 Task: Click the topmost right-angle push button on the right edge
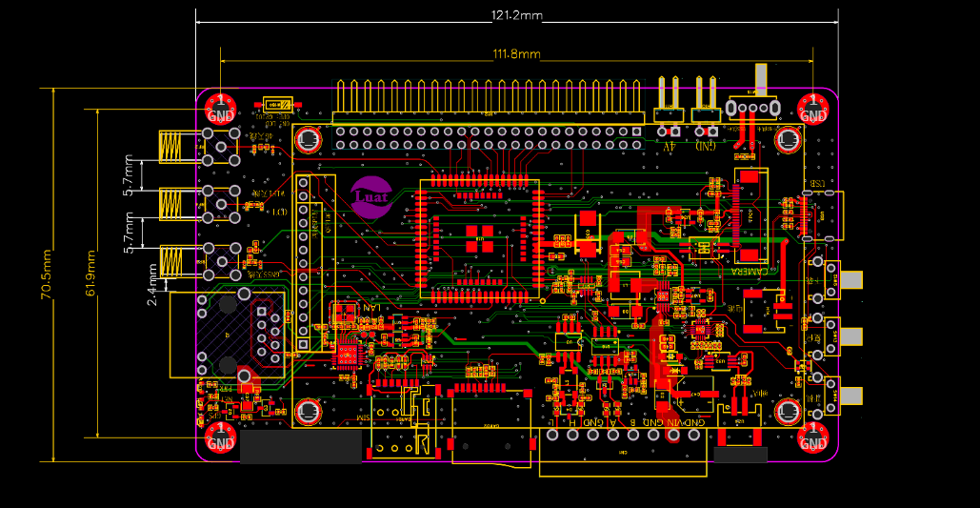click(x=835, y=279)
